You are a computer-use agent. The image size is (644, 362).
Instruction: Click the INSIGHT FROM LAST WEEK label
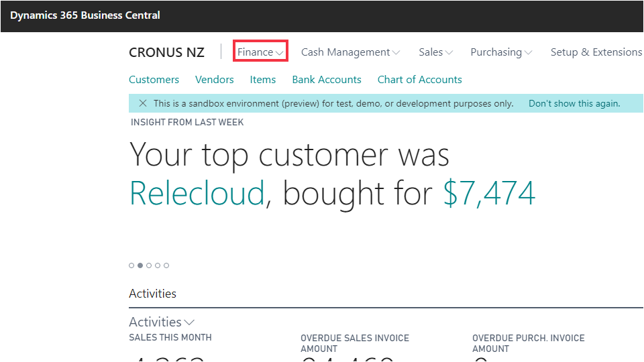tap(187, 122)
